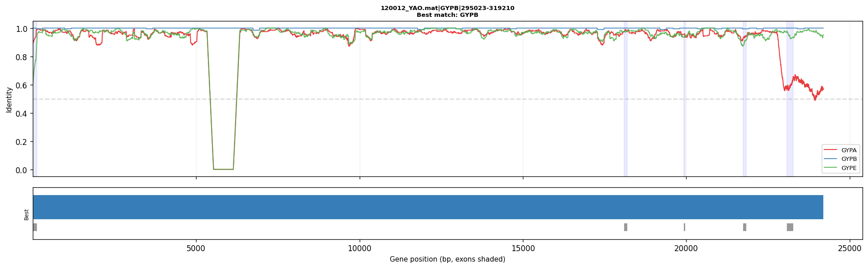Screen dimensions: 868x268
Task: Click the green GYPE legend line swatch
Action: [831, 168]
